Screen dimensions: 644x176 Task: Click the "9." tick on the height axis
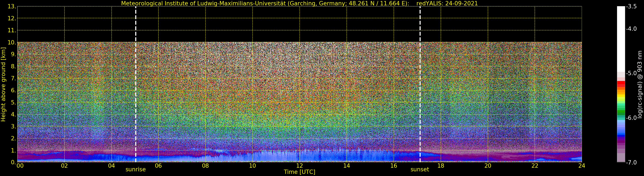pyautogui.click(x=13, y=54)
